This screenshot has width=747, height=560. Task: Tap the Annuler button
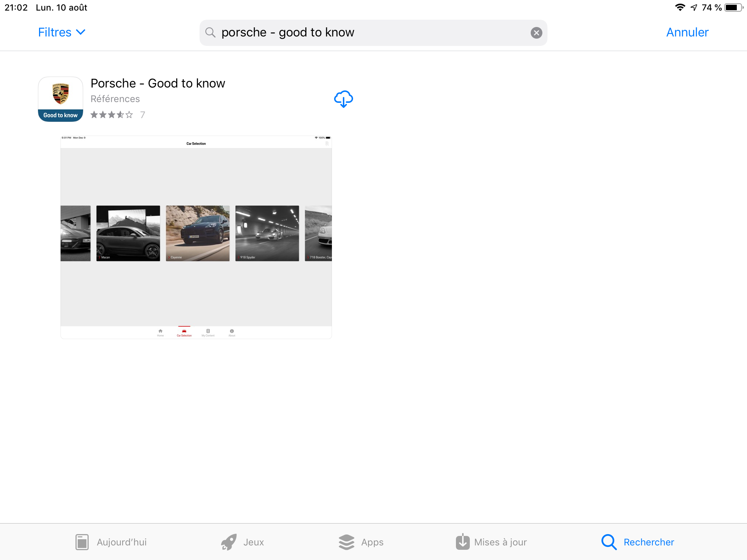[x=687, y=32]
